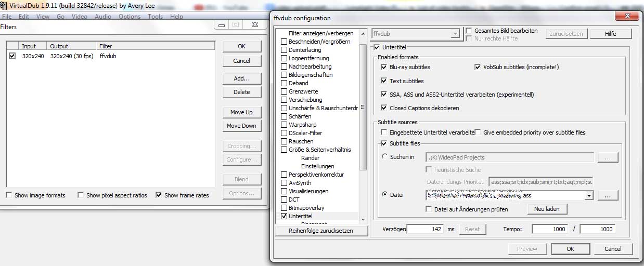Viewport: 644px width, 266px height.
Task: Enable Give embedded priority over subtitle files
Action: point(478,132)
